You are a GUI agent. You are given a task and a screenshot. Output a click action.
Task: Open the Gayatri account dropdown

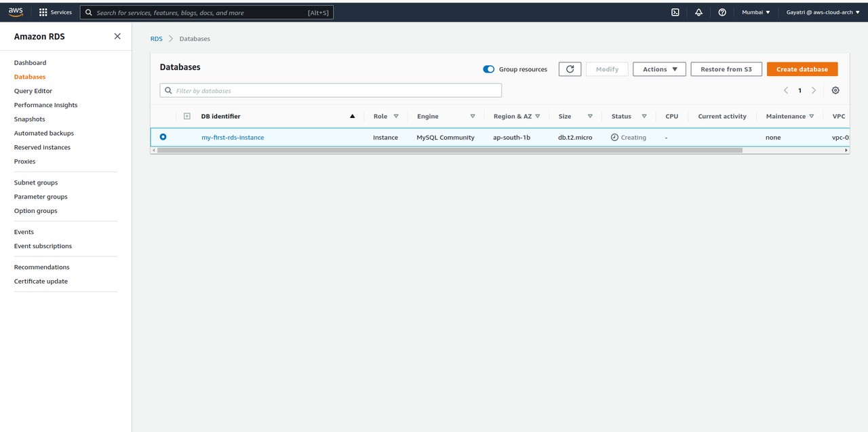(823, 12)
